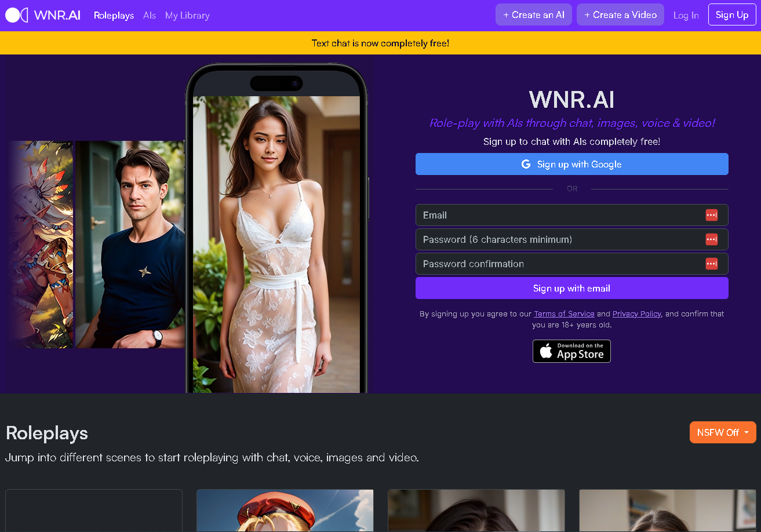Click Sign up with email
The height and width of the screenshot is (532, 761).
click(571, 288)
